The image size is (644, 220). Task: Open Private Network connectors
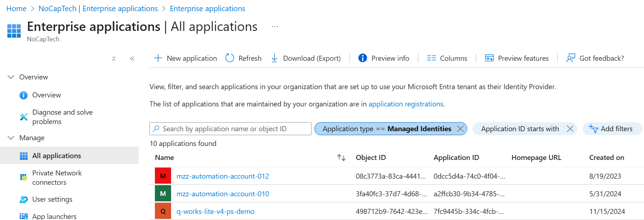[x=57, y=178]
